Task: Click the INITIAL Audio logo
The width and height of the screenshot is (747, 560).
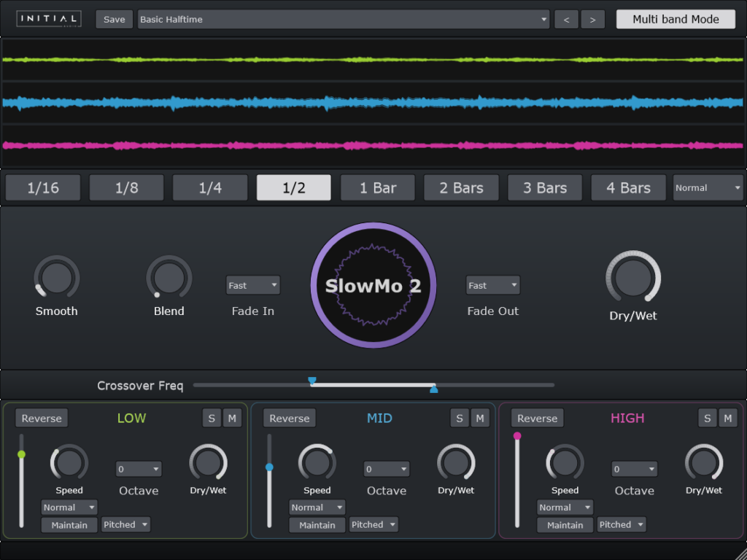Action: coord(48,18)
